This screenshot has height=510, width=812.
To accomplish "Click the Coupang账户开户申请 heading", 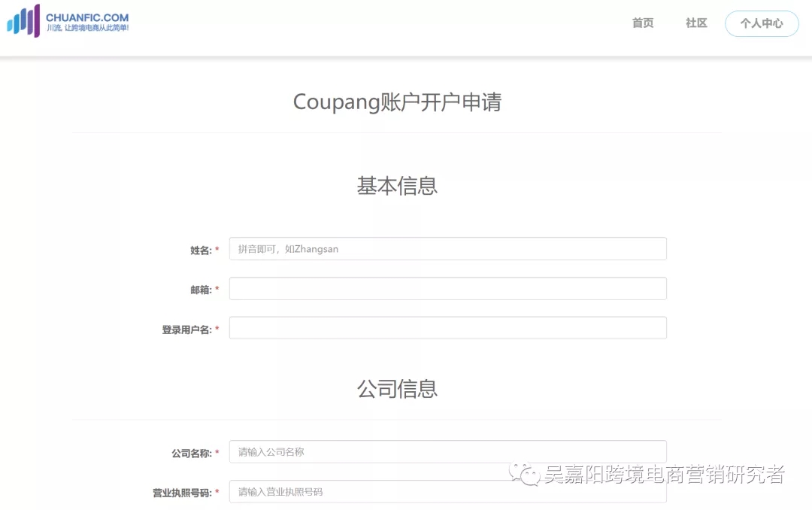I will (397, 102).
